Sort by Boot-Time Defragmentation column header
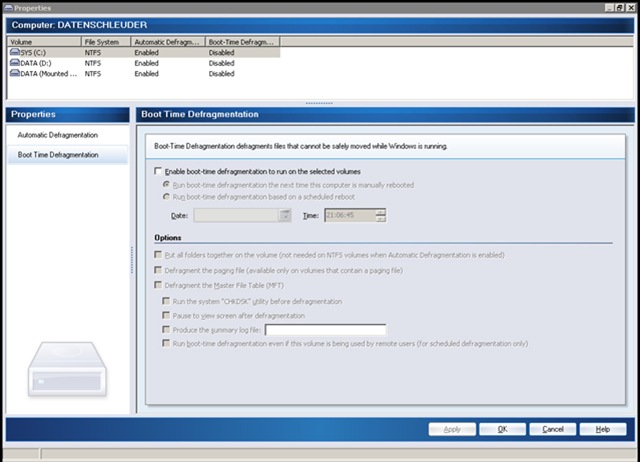640x462 pixels. click(x=242, y=42)
